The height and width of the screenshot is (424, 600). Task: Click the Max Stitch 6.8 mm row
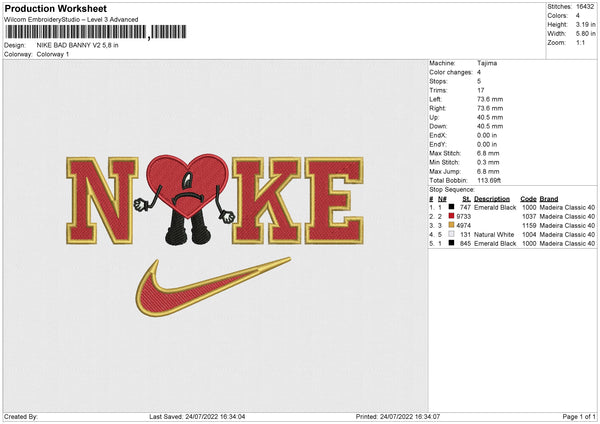[464, 153]
